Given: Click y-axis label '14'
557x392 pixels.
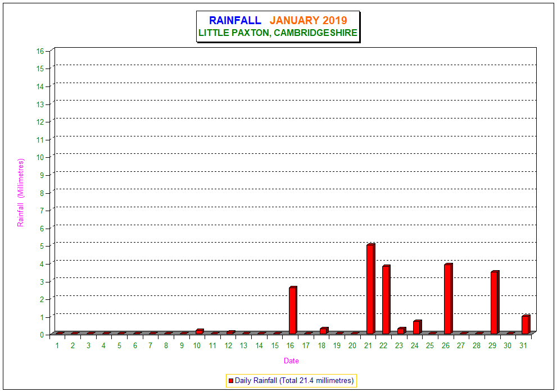Looking at the screenshot, I should (40, 86).
